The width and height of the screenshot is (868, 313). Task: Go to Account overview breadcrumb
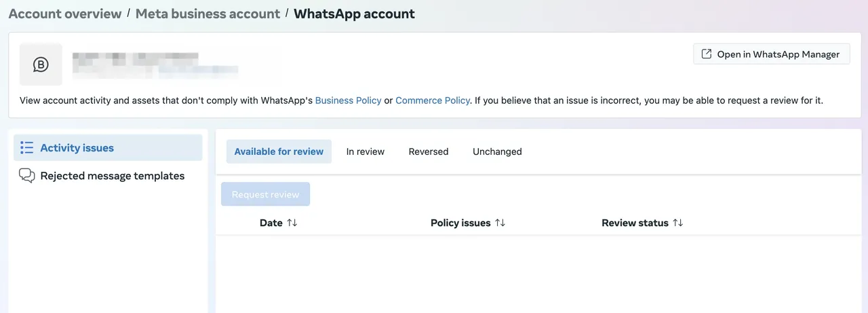click(x=65, y=14)
